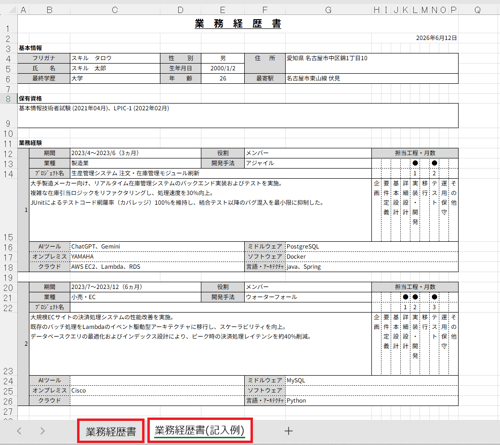Click the period cell 2023/4～2023/6
500x445 pixels.
pyautogui.click(x=136, y=153)
